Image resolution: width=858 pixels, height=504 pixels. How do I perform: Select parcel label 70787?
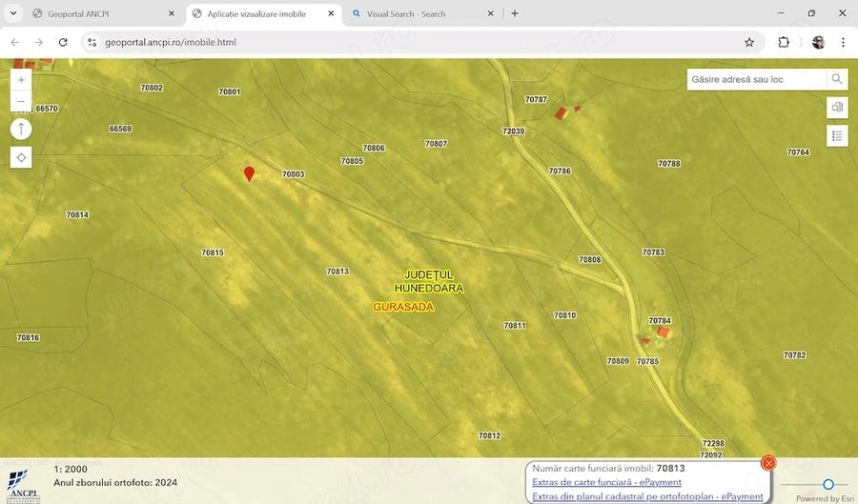pos(536,99)
